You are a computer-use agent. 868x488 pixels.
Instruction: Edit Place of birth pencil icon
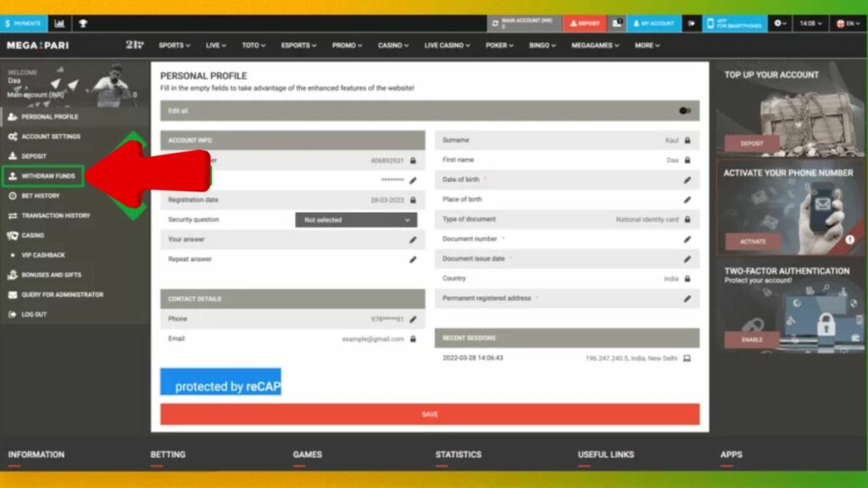click(x=687, y=200)
